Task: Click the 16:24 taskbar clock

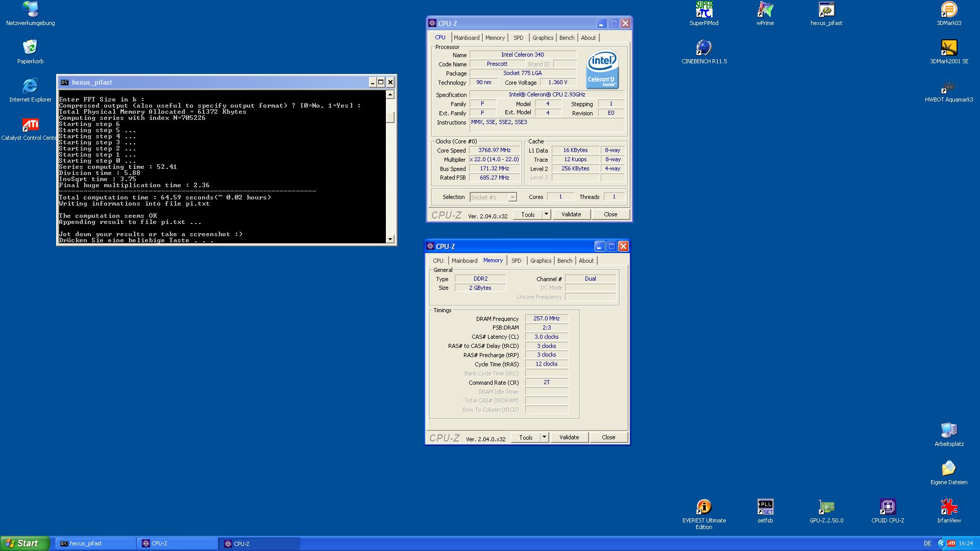Action: pyautogui.click(x=966, y=543)
